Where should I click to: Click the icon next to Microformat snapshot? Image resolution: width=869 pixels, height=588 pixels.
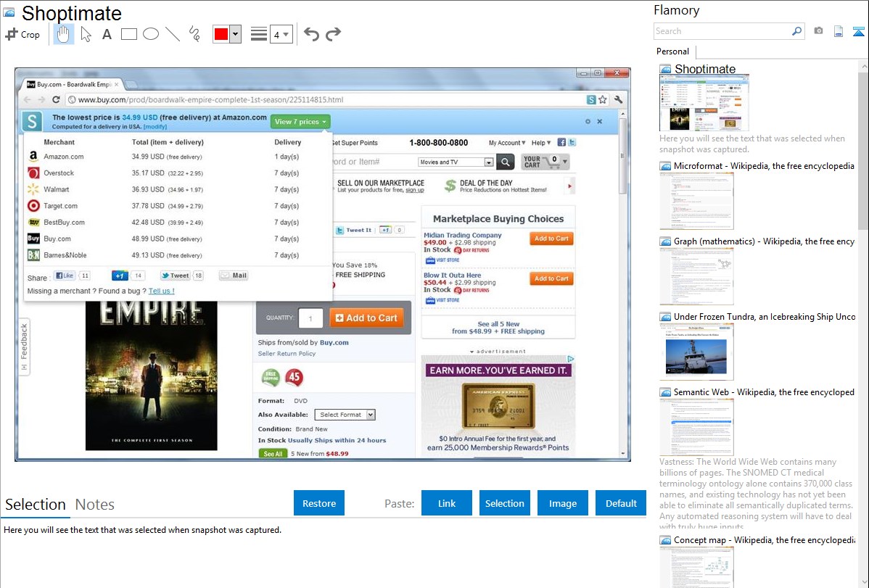coord(665,166)
